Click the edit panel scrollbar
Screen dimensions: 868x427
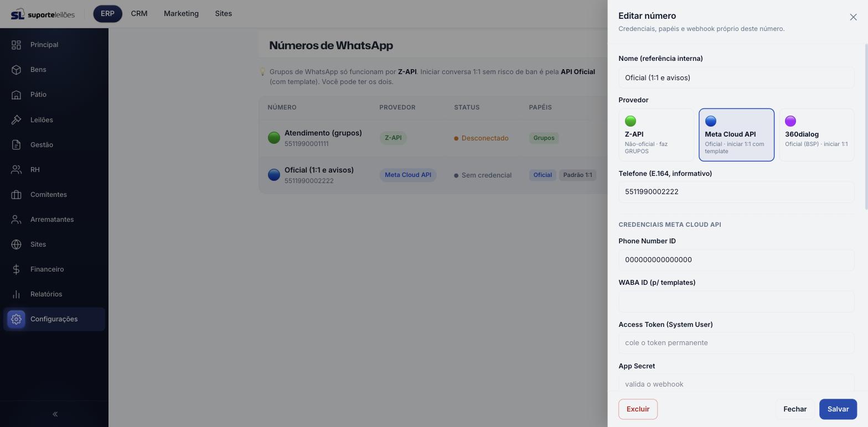[866, 127]
